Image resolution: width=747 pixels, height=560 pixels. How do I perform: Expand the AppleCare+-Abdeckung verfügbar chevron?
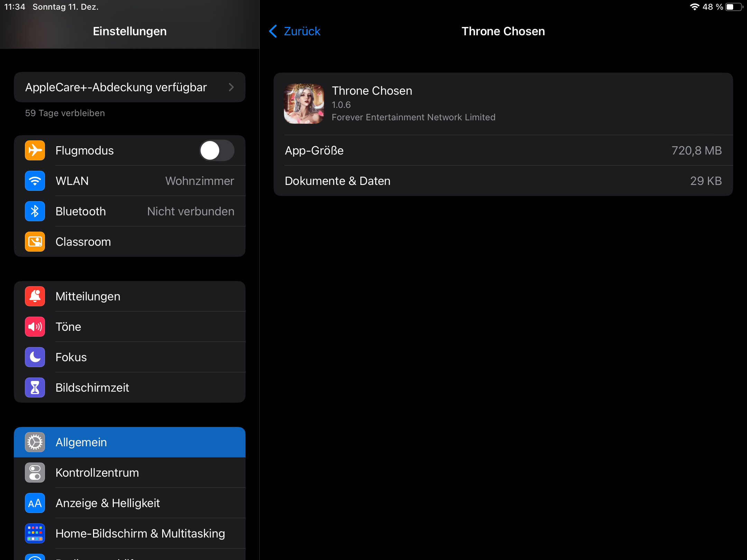coord(231,87)
